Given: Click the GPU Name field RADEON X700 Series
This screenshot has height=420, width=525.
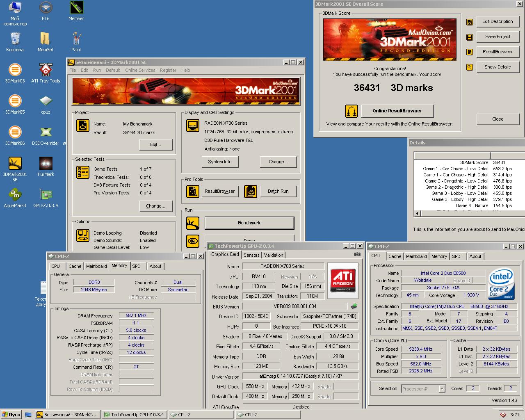Looking at the screenshot, I should coord(283,266).
